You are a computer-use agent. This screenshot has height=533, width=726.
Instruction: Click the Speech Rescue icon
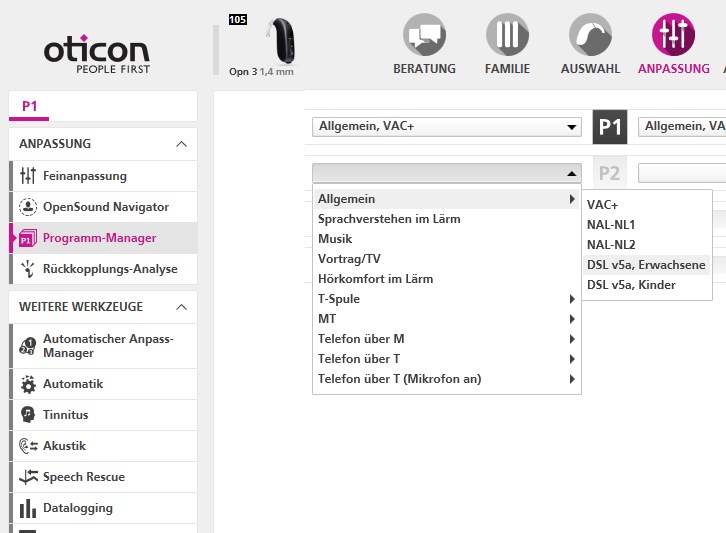(28, 477)
